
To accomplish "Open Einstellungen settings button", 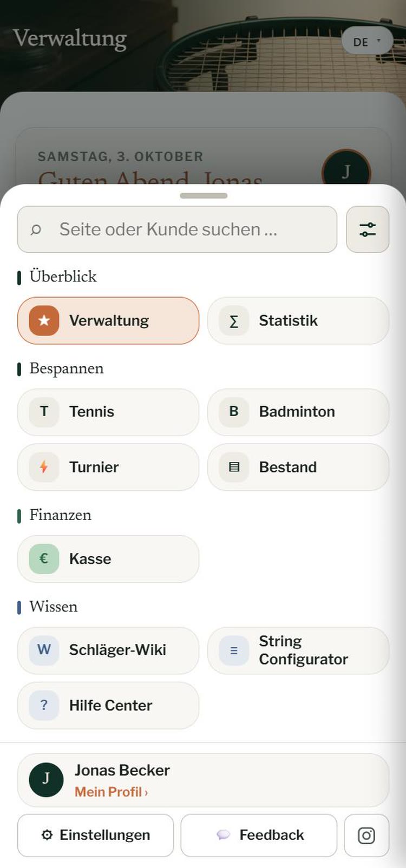I will pos(96,836).
